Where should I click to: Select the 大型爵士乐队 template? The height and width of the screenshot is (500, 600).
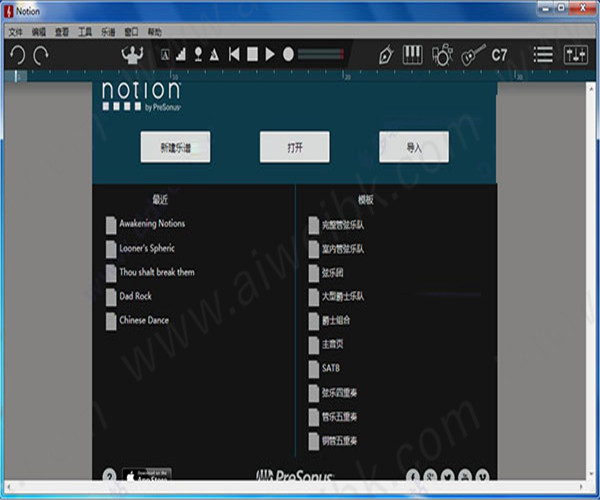[x=336, y=296]
